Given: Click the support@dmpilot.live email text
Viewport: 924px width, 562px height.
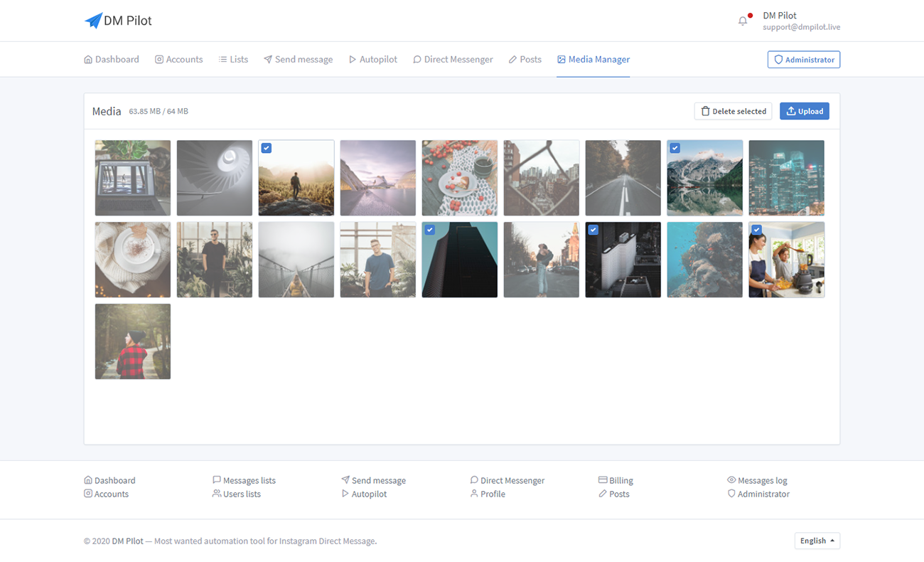Looking at the screenshot, I should pos(802,27).
